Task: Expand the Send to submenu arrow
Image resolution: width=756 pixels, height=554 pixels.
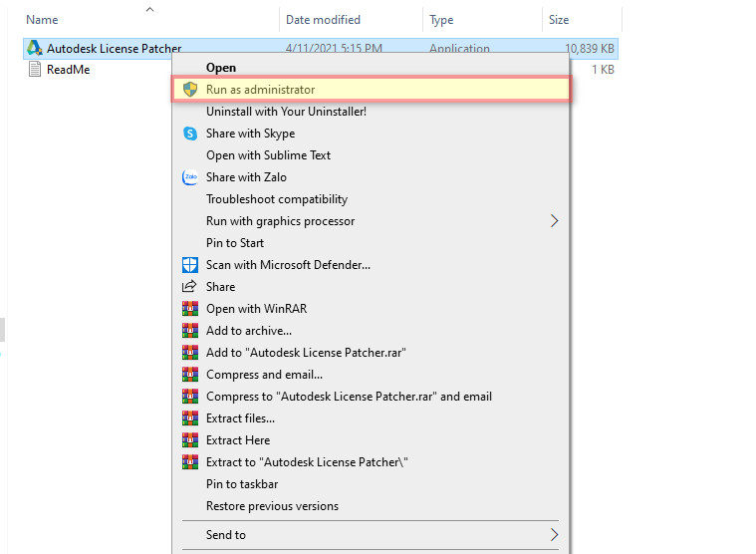Action: point(555,535)
